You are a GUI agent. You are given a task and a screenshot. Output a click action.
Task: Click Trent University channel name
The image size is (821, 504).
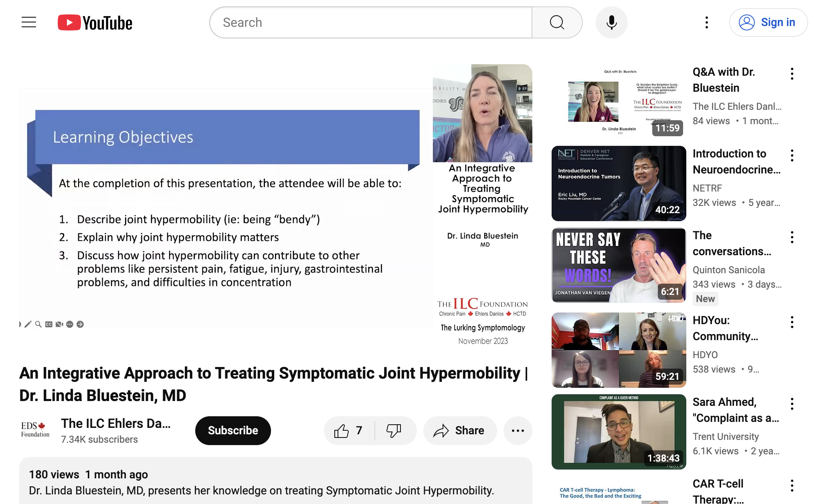726,437
